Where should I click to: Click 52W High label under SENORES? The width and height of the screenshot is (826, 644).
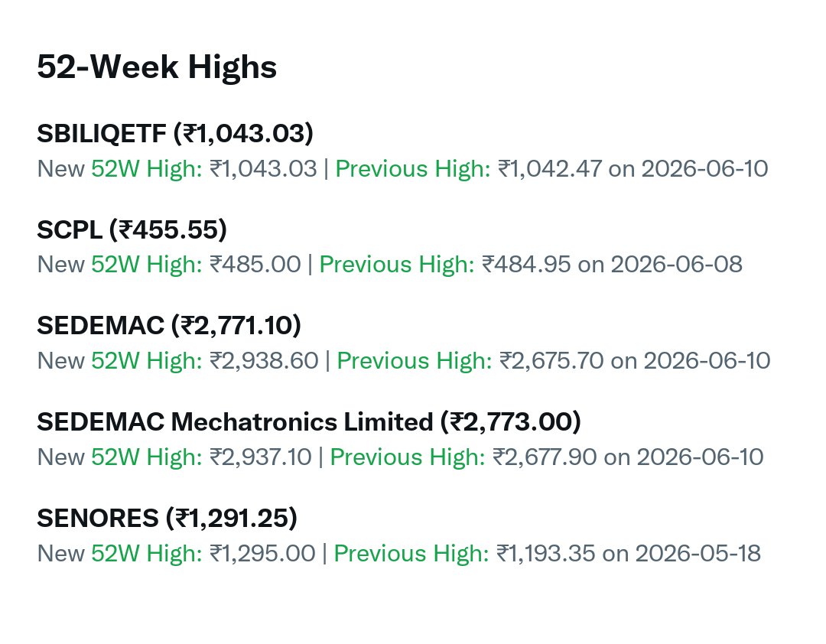pos(147,553)
